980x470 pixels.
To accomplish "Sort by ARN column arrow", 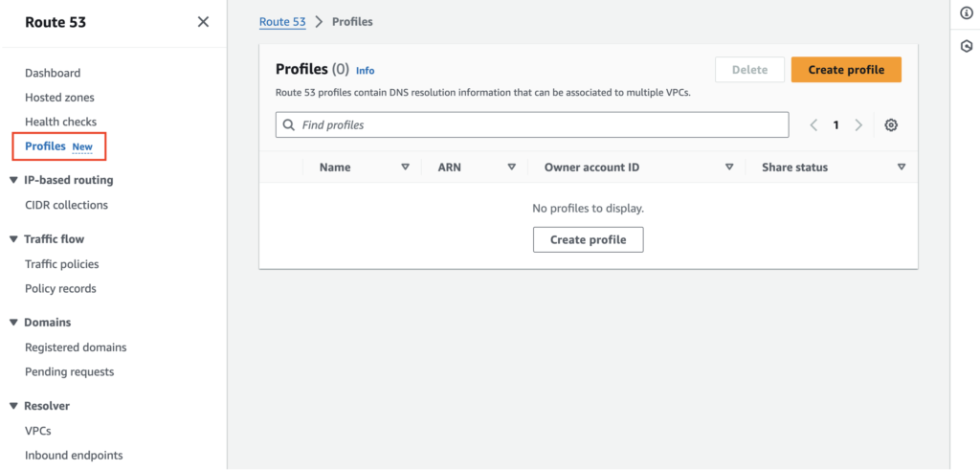I will (x=512, y=167).
